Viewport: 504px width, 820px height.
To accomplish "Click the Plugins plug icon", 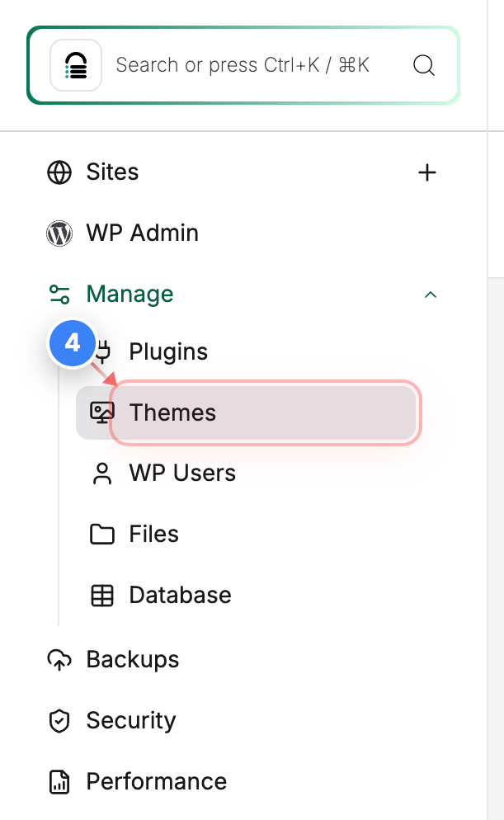I will coord(101,351).
